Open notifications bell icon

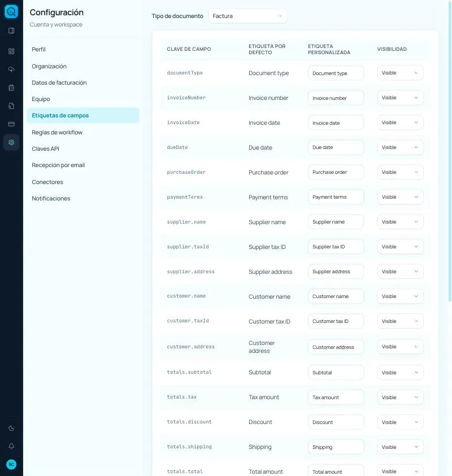(x=11, y=446)
